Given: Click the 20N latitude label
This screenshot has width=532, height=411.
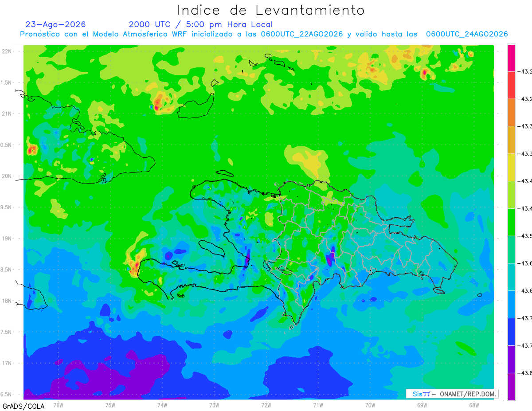Looking at the screenshot, I should coord(8,176).
